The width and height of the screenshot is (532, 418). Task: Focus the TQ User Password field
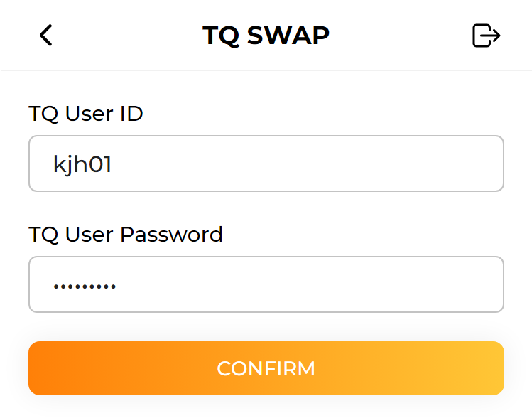tap(266, 284)
